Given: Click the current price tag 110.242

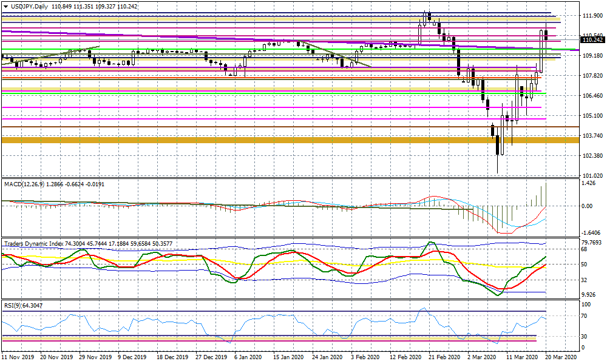Looking at the screenshot, I should [x=592, y=40].
